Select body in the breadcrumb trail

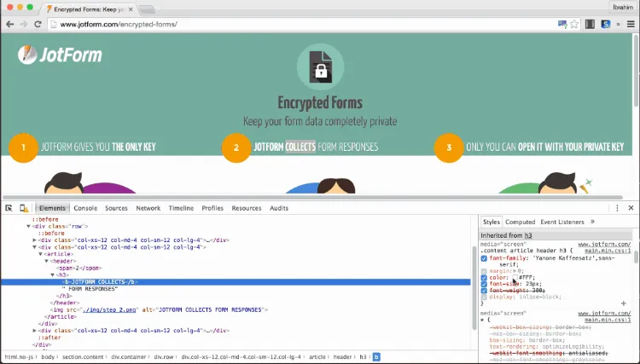48,356
